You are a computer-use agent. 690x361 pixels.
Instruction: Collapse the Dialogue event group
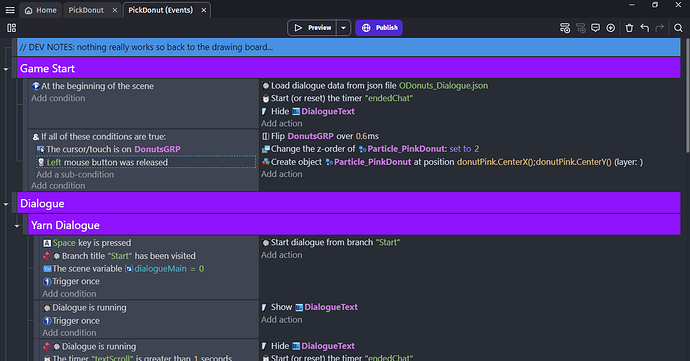[6, 204]
